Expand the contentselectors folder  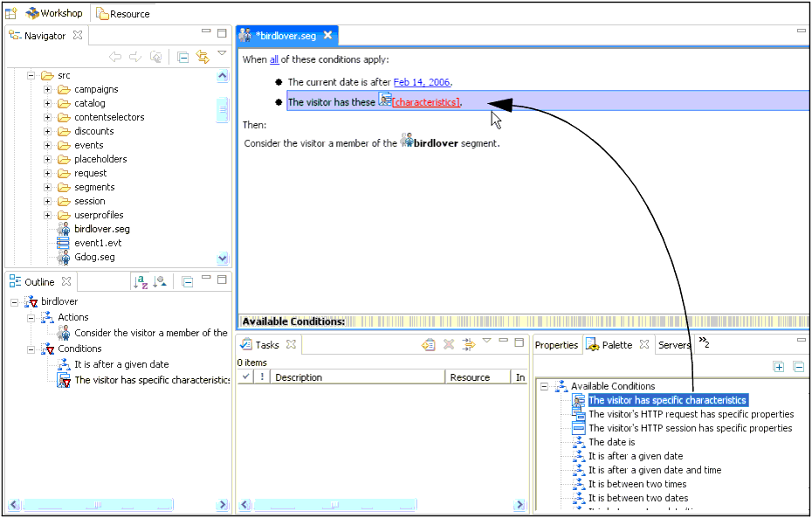click(x=48, y=118)
